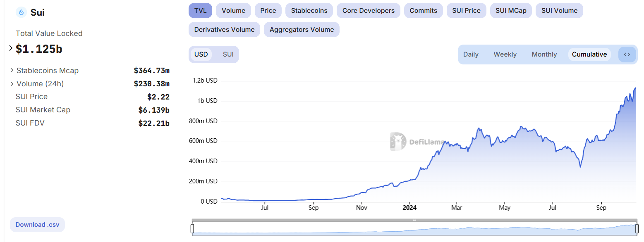Click the left handle of range slider
644x242 pixels.
click(x=192, y=228)
